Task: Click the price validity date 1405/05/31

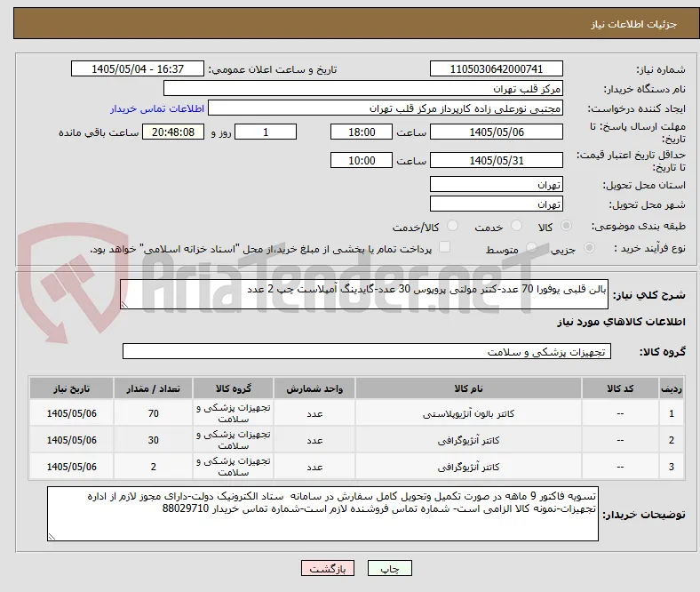Action: click(x=496, y=160)
